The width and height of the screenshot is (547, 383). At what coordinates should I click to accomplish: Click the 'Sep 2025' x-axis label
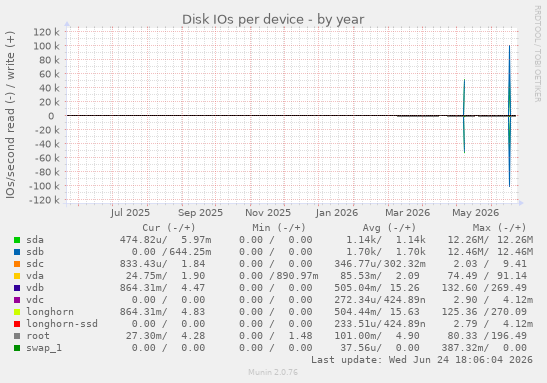pos(200,213)
